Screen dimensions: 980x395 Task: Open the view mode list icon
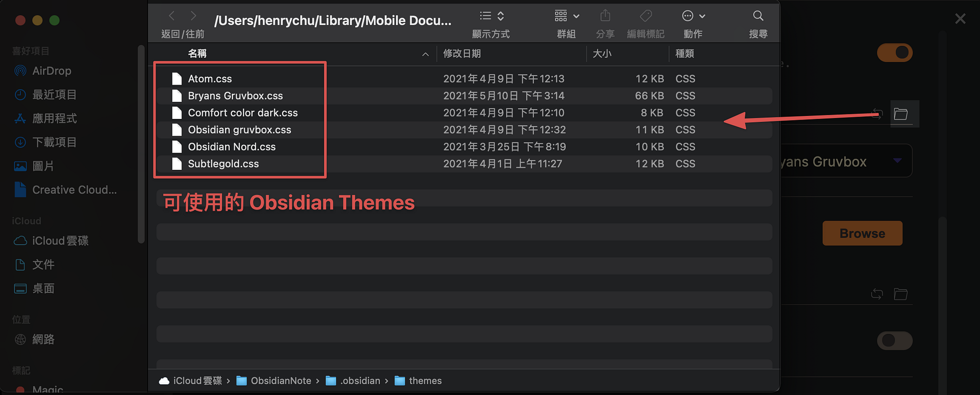[486, 16]
